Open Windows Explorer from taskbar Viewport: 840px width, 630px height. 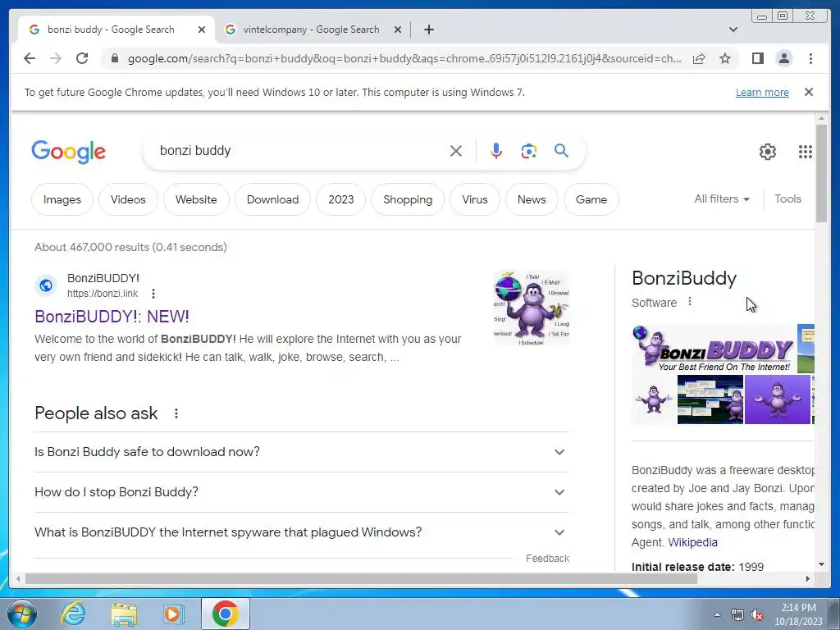point(124,614)
